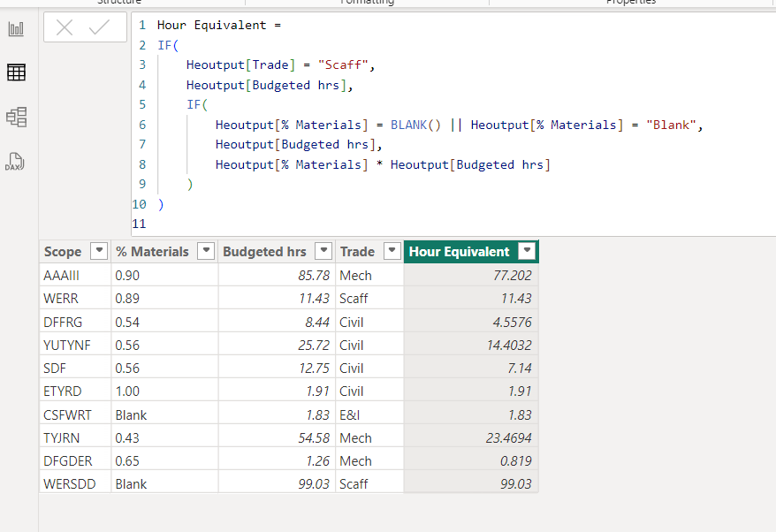776x532 pixels.
Task: Open the Report view from sidebar
Action: click(16, 29)
